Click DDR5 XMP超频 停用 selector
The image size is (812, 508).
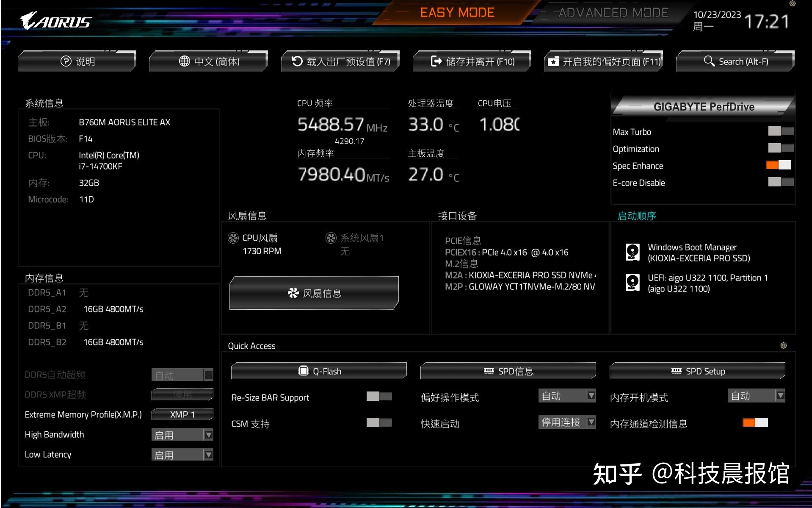(x=182, y=395)
